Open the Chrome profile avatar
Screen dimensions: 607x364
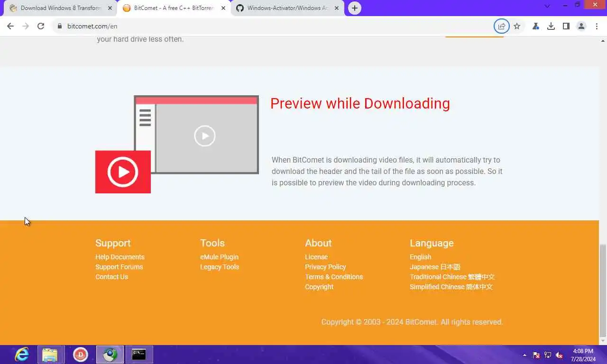point(581,26)
